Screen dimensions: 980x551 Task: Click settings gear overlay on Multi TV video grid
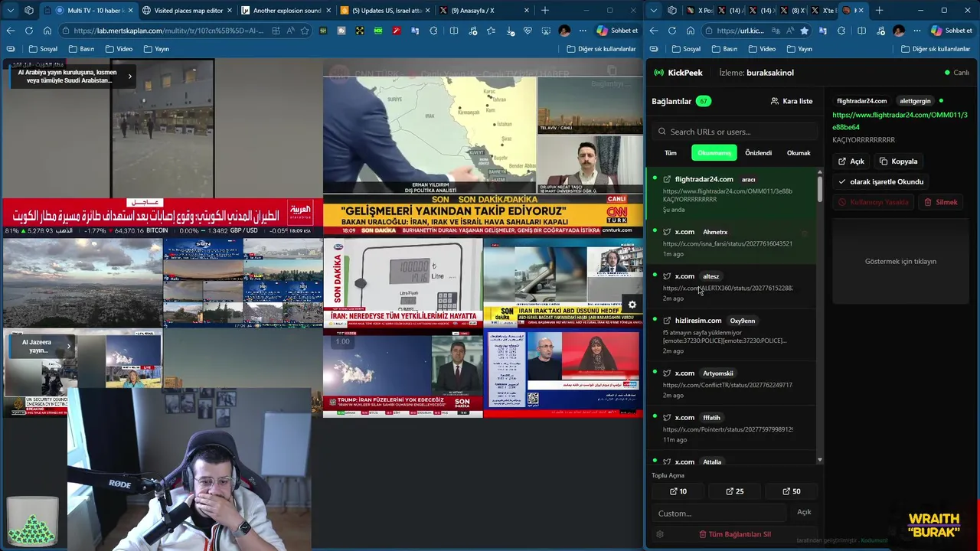[632, 305]
